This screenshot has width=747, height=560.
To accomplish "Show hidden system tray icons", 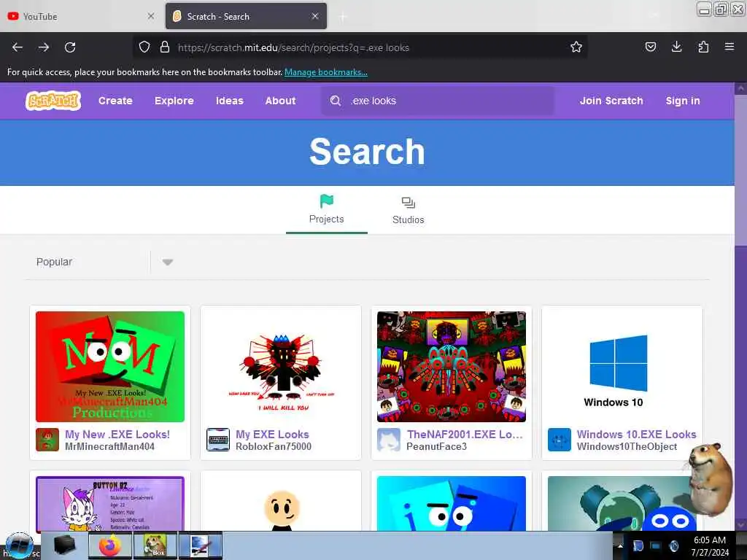I will pyautogui.click(x=620, y=545).
